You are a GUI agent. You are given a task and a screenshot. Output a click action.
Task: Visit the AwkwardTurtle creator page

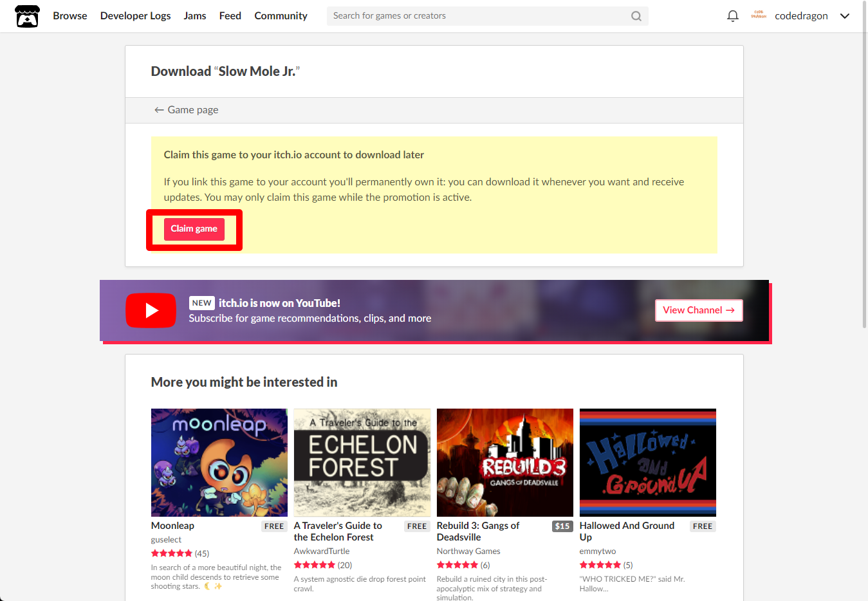coord(322,551)
